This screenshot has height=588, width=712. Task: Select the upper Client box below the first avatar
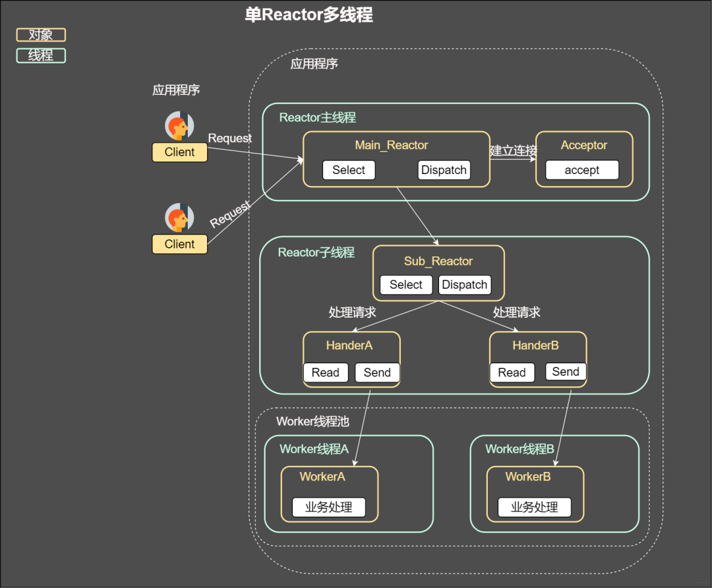point(180,152)
